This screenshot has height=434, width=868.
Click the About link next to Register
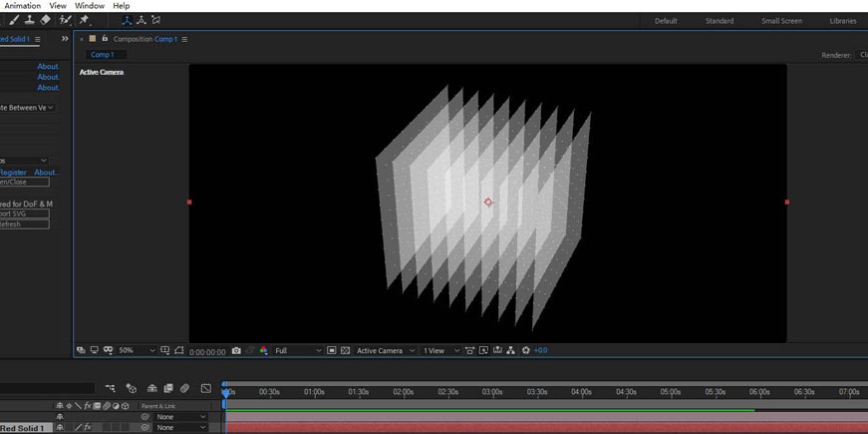46,173
